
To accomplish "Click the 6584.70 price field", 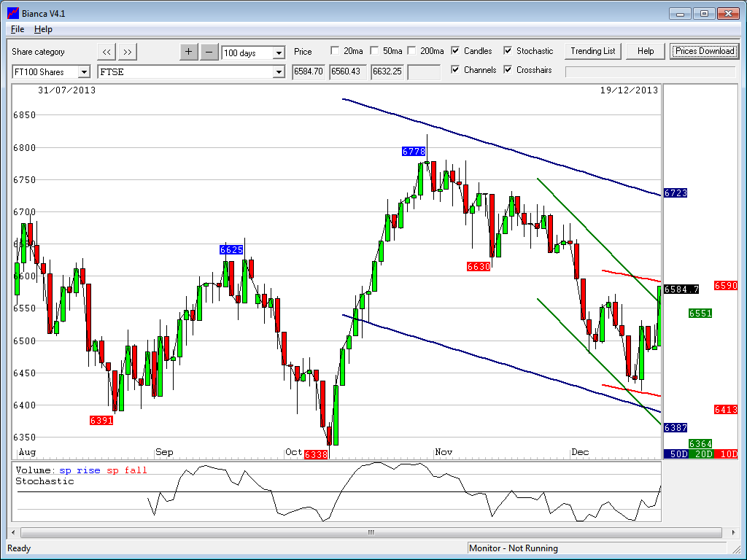I will click(x=309, y=71).
